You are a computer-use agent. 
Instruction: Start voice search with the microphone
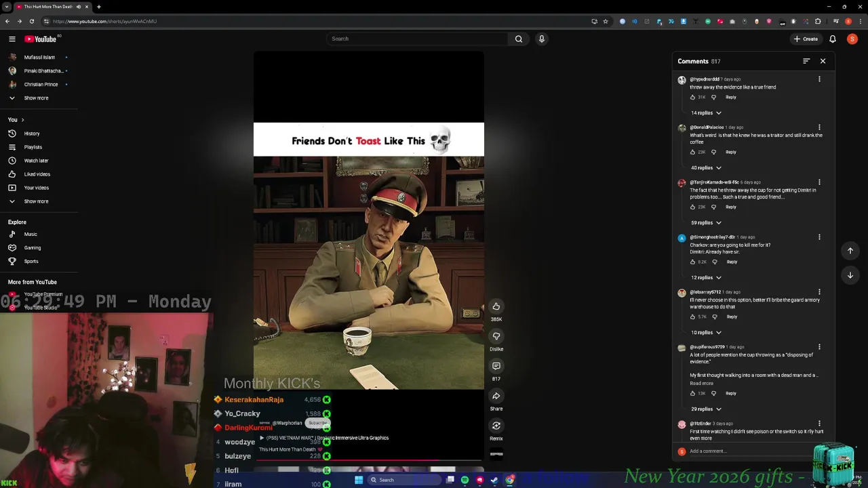(x=542, y=39)
